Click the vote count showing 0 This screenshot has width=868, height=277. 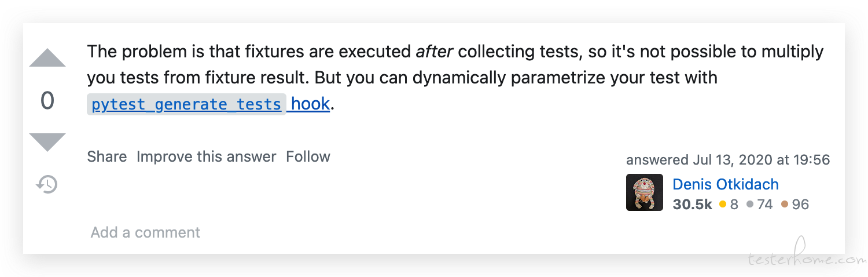tap(47, 101)
